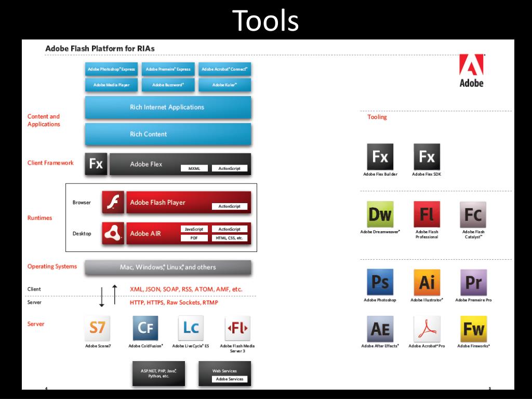The height and width of the screenshot is (399, 532).
Task: Click the Flash Player f logo icon
Action: click(x=113, y=202)
